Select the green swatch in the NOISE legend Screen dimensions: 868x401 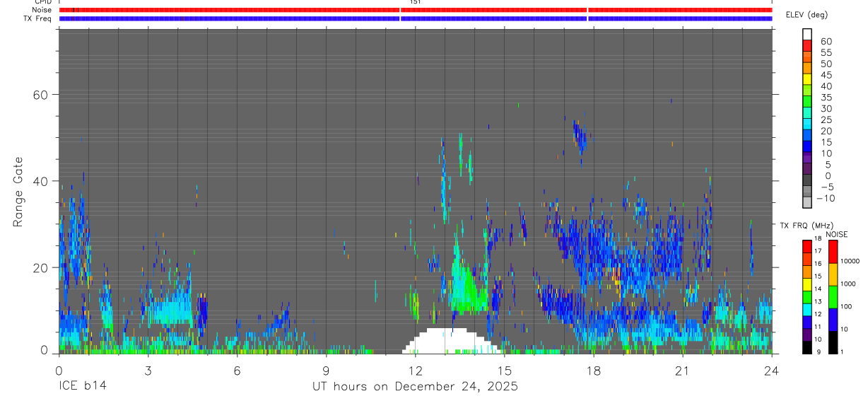click(833, 297)
